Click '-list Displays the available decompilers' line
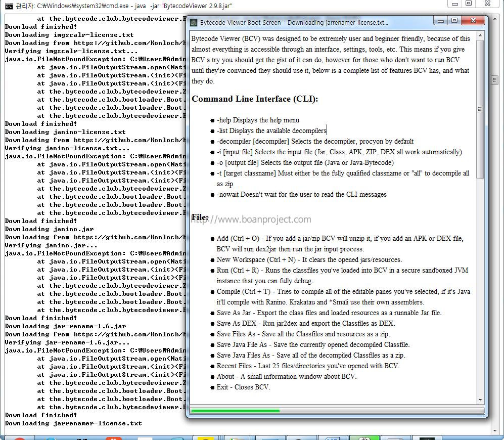Image resolution: width=504 pixels, height=440 pixels. [x=271, y=130]
